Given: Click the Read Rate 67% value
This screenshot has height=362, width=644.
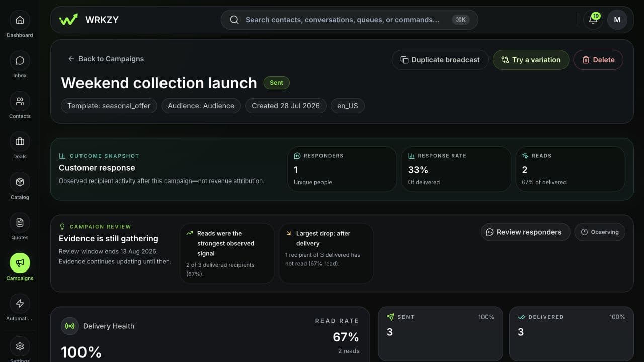Looking at the screenshot, I should pyautogui.click(x=346, y=337).
